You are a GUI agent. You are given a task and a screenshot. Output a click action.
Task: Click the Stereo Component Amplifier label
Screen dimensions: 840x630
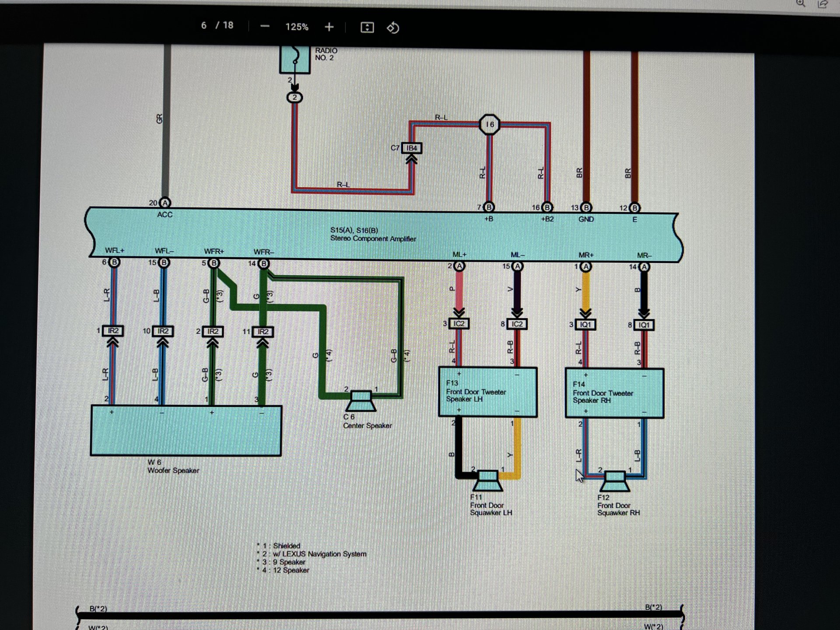click(373, 238)
